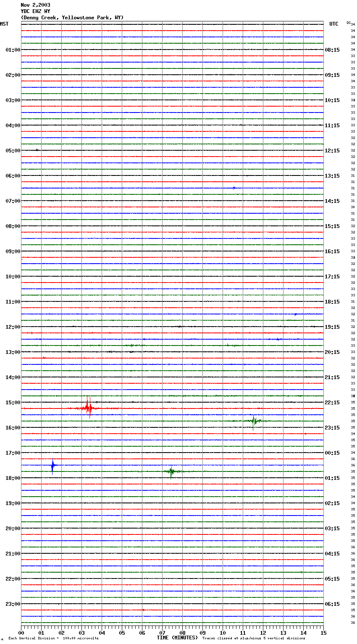Select the "01:00" MST hour label

13,50
